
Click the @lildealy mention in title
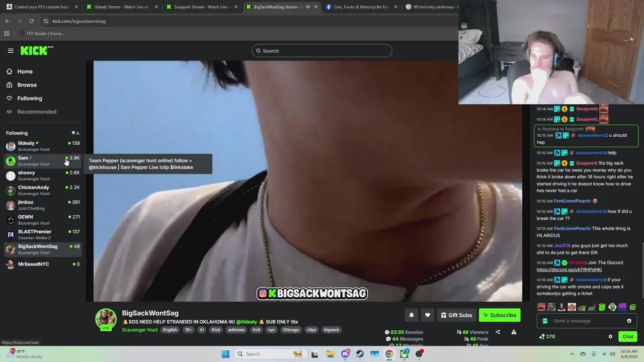(x=247, y=322)
